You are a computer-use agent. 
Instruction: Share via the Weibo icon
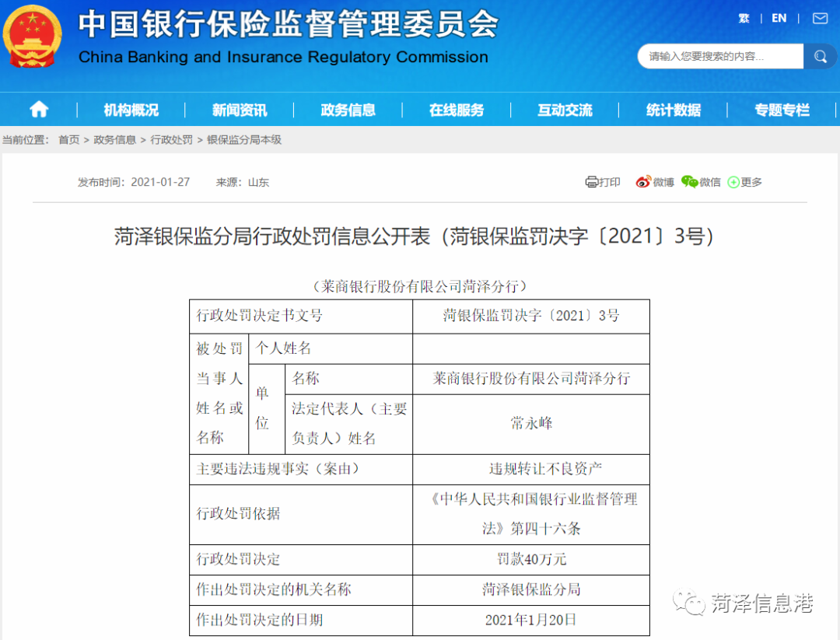643,182
